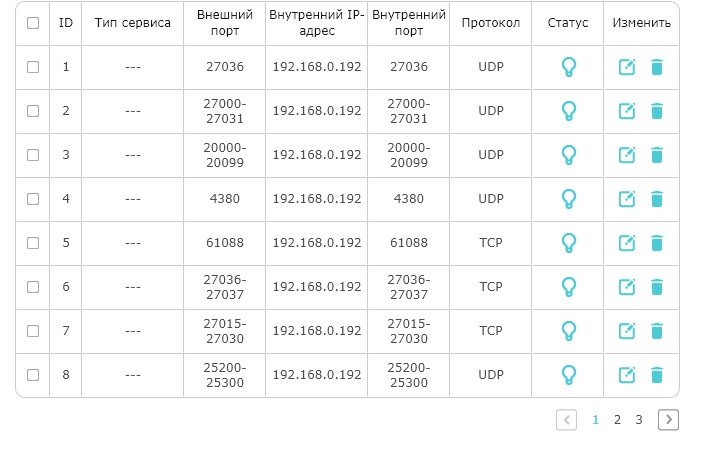Edit the 27015-27030 TCP rule
The height and width of the screenshot is (469, 728).
[627, 331]
